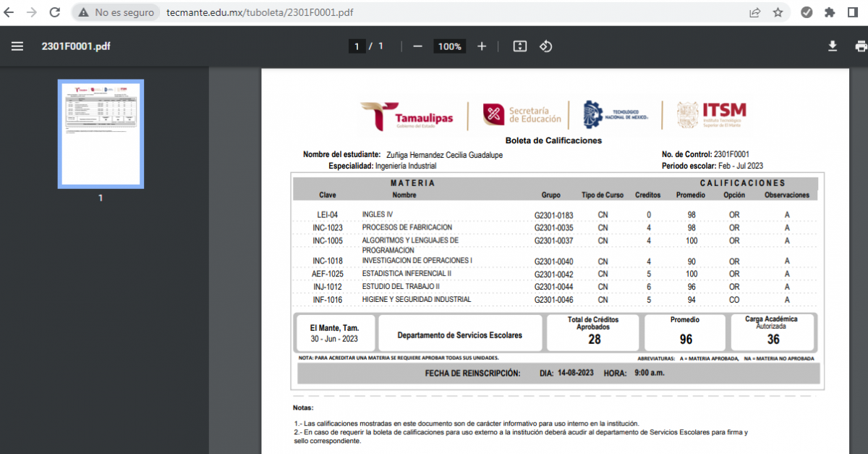Image resolution: width=868 pixels, height=454 pixels.
Task: Toggle the browser side panel
Action: pyautogui.click(x=852, y=12)
